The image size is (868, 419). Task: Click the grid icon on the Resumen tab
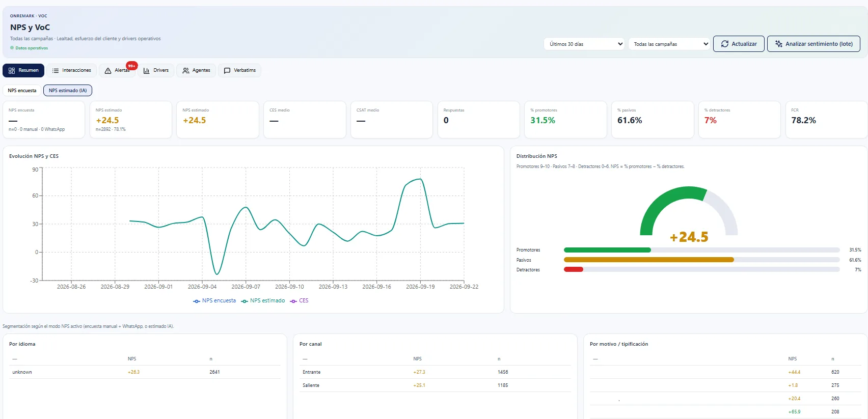pos(12,71)
